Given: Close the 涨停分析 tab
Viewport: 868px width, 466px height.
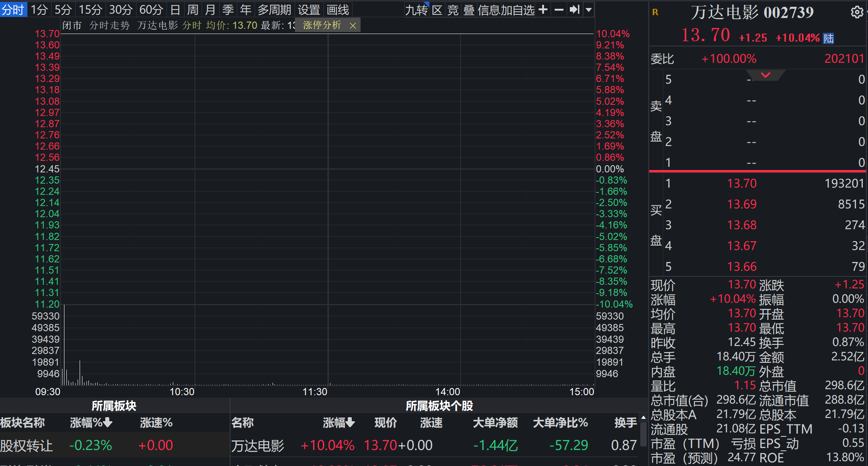Looking at the screenshot, I should [x=353, y=26].
